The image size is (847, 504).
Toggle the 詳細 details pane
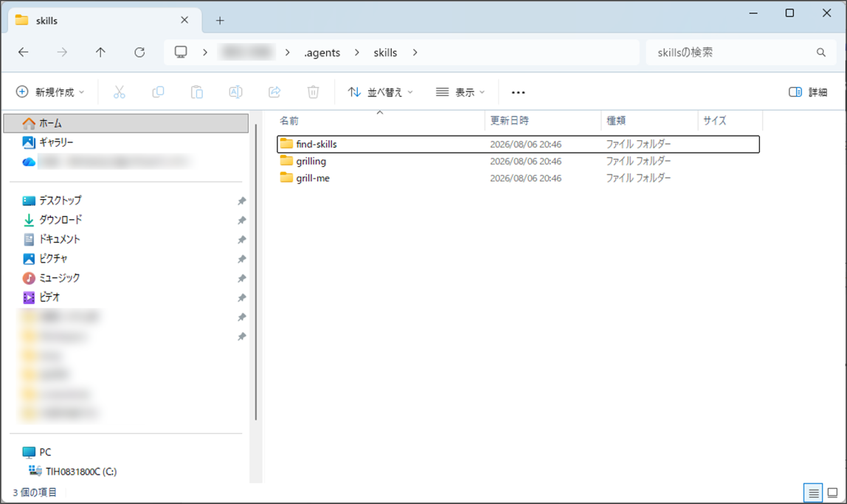(808, 92)
